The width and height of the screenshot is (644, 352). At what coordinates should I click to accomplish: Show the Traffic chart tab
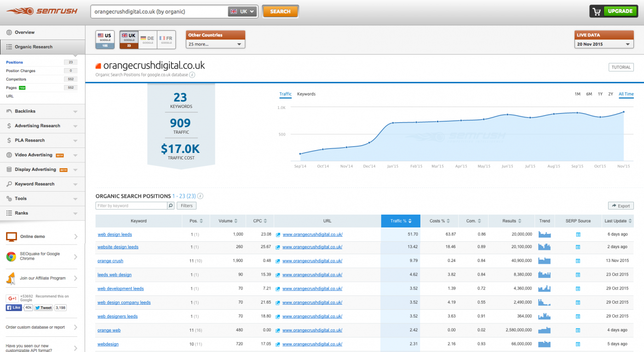coord(286,94)
